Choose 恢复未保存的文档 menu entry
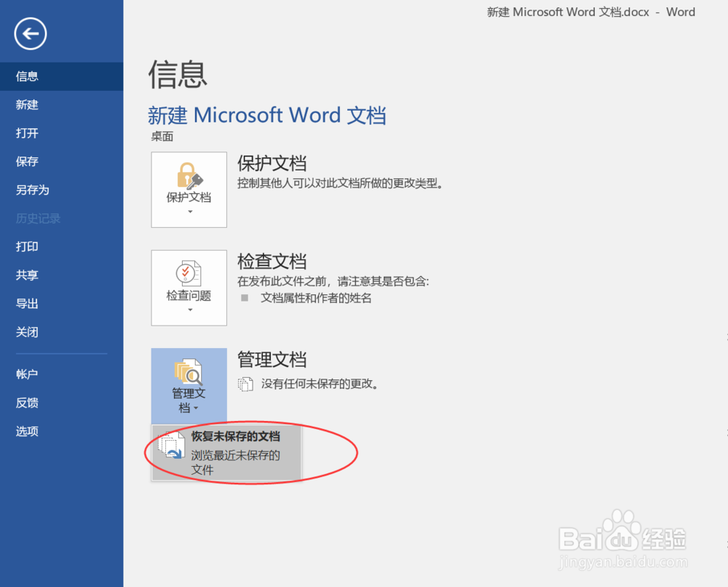The height and width of the screenshot is (587, 728). 226,453
